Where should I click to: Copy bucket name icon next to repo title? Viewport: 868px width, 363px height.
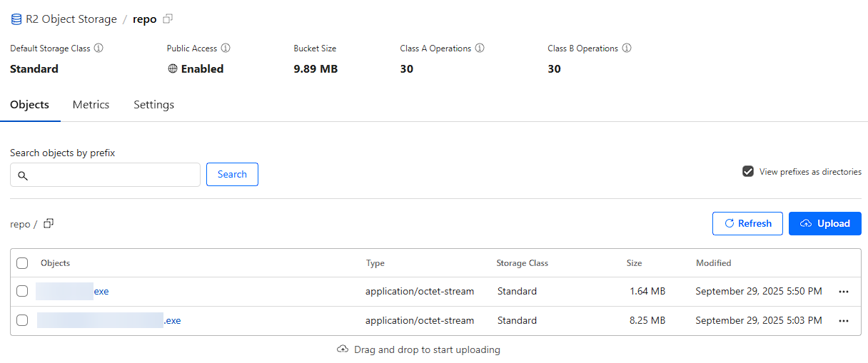tap(168, 19)
